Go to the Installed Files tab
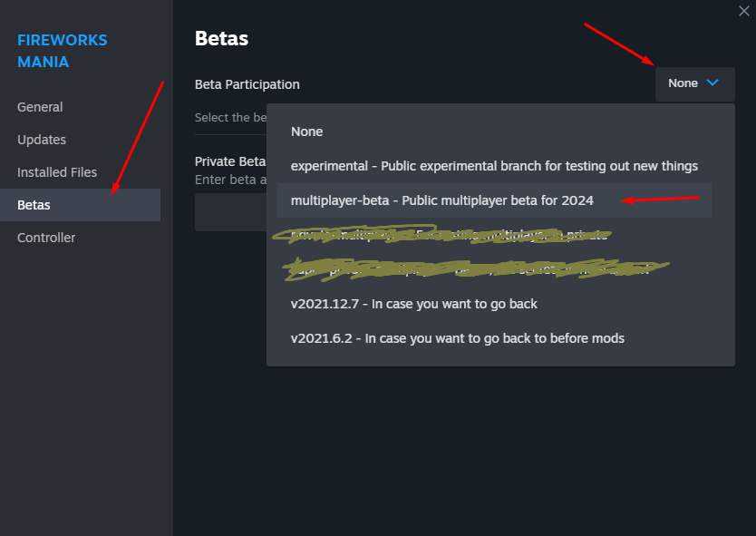This screenshot has width=756, height=536. coord(57,172)
